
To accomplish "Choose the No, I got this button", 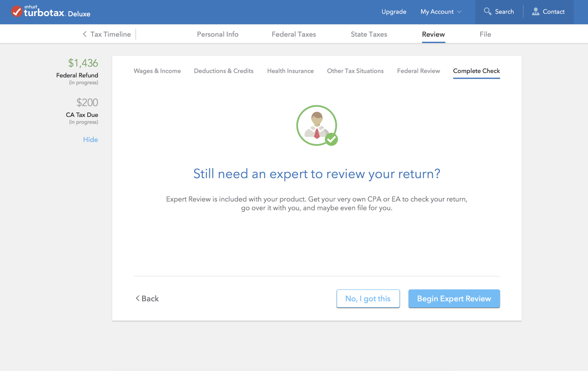I will pos(368,299).
